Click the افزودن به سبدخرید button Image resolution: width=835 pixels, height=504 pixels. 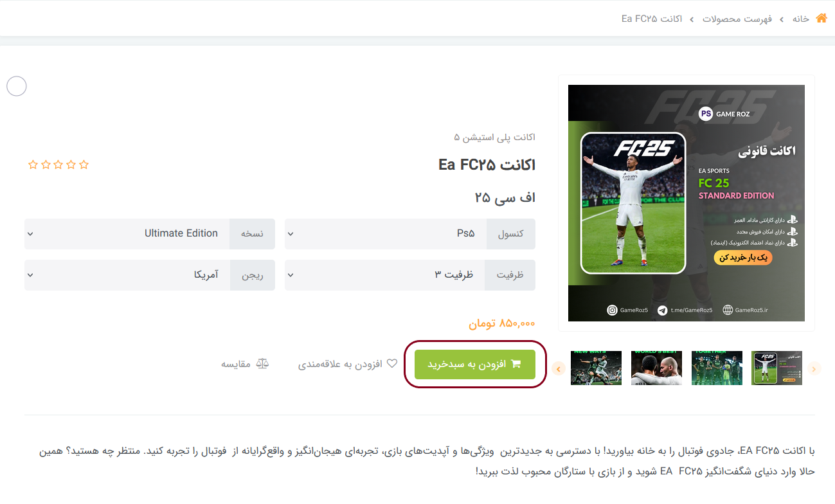(x=475, y=364)
